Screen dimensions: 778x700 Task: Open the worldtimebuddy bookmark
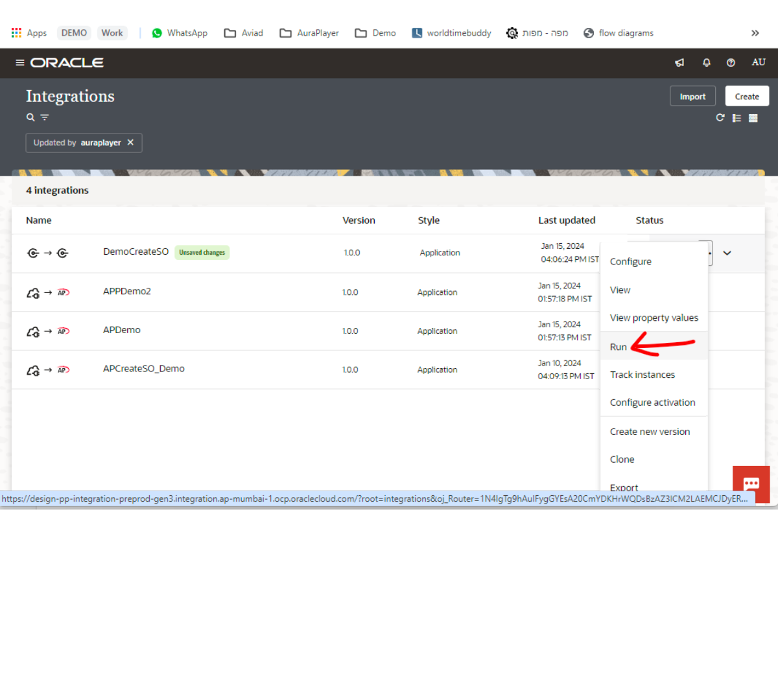(x=451, y=33)
